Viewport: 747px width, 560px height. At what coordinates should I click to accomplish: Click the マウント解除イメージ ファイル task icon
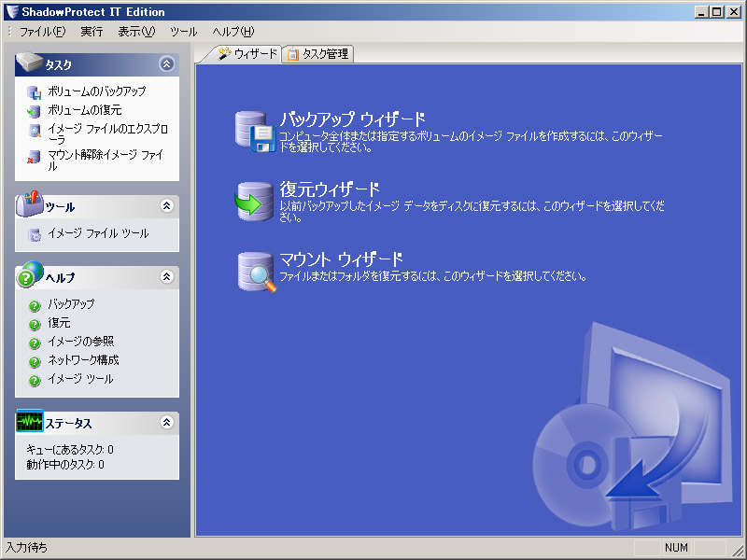(x=34, y=157)
